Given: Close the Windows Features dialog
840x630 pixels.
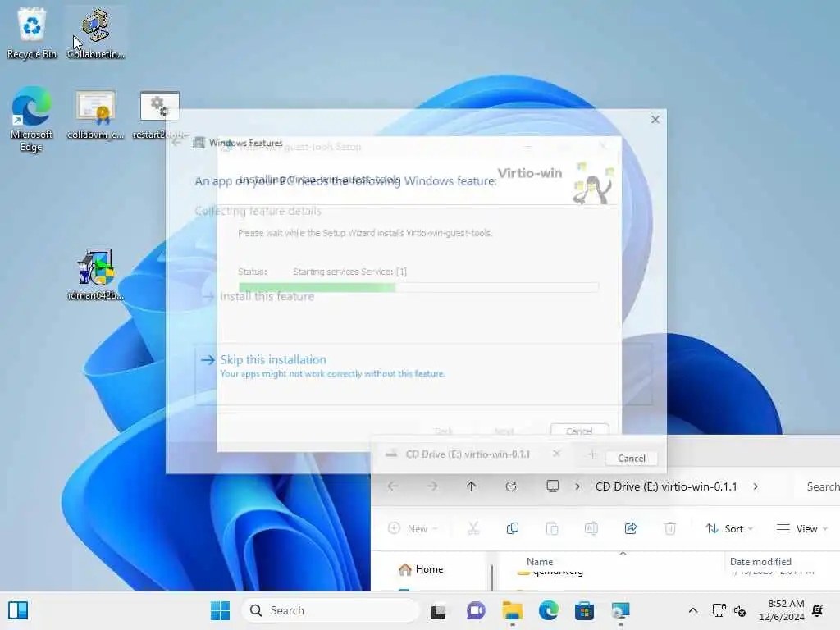Looking at the screenshot, I should (x=655, y=120).
